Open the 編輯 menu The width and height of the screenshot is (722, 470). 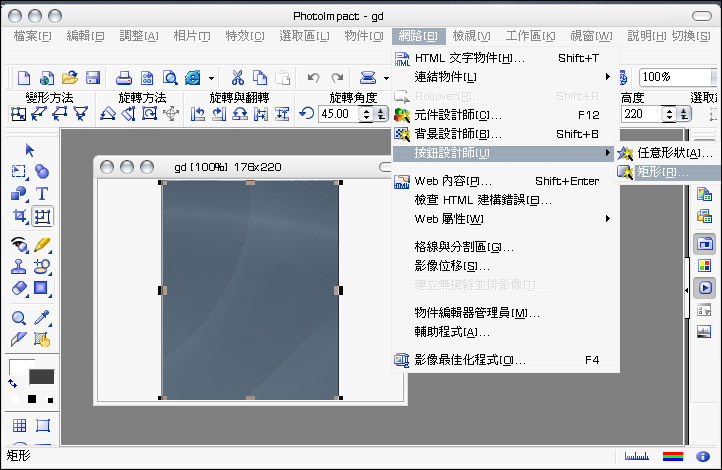coord(85,36)
